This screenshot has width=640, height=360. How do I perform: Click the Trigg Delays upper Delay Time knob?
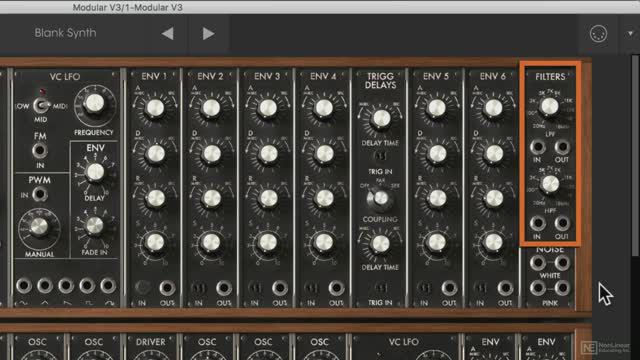coord(381,118)
